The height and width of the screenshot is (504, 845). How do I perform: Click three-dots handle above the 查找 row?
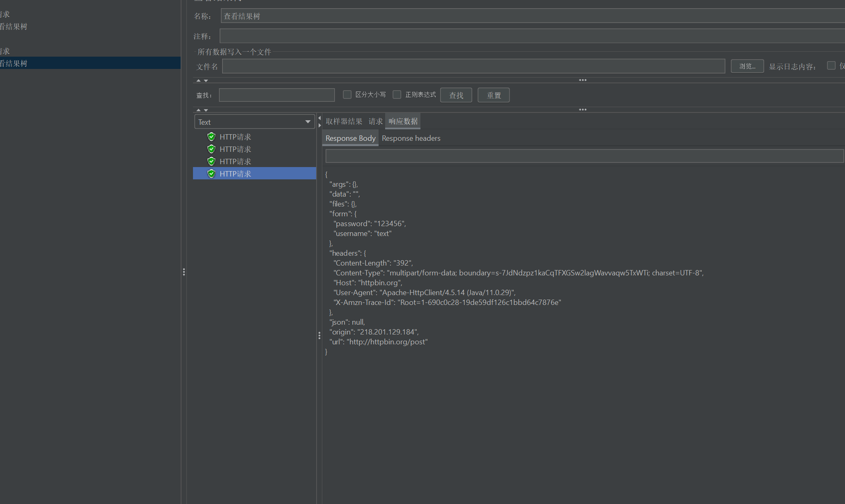[x=582, y=80]
